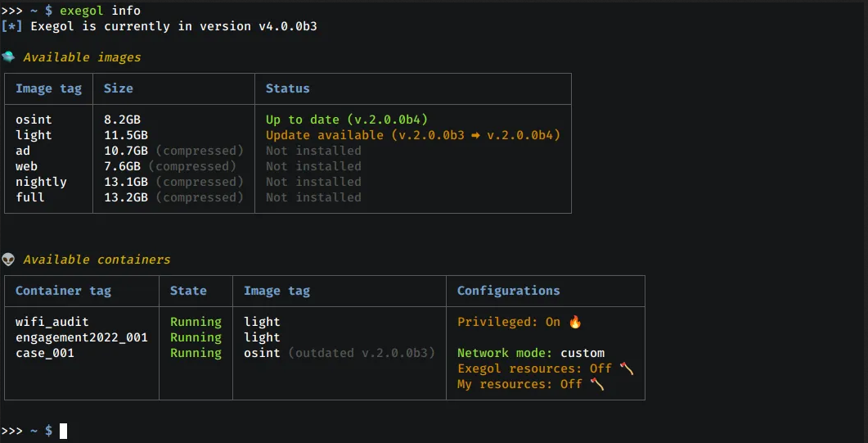
Task: Click 'osint (outdated v.2.0.0b3)' image tag
Action: tap(340, 353)
